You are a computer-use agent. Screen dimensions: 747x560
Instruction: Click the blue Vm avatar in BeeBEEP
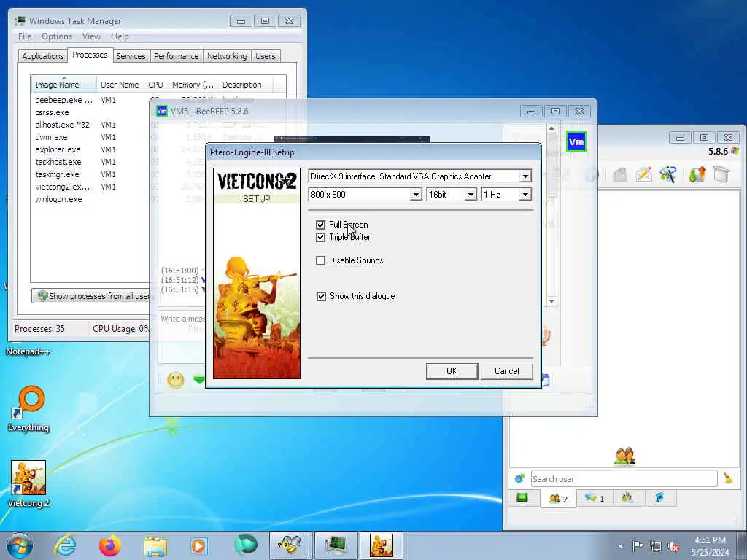pyautogui.click(x=576, y=142)
